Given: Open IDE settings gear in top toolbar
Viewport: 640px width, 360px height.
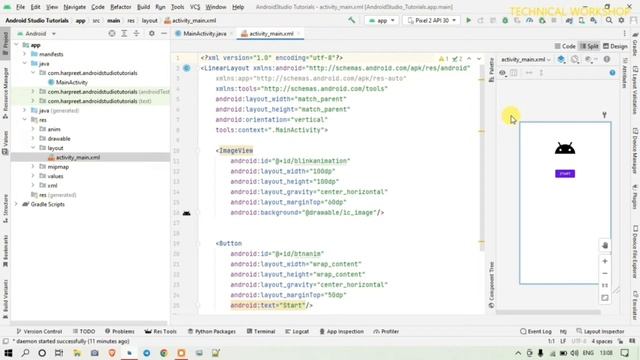Looking at the screenshot, I should point(621,20).
